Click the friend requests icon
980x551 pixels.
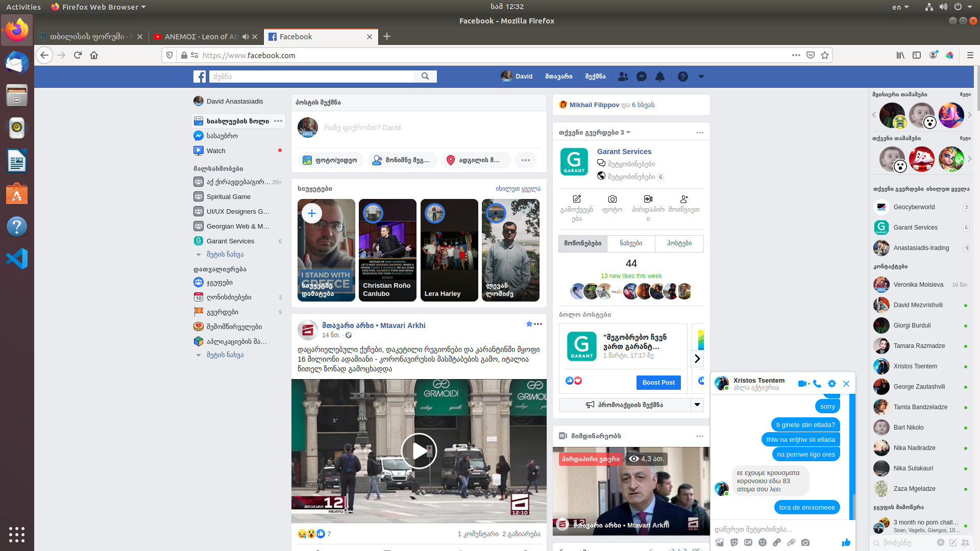623,77
